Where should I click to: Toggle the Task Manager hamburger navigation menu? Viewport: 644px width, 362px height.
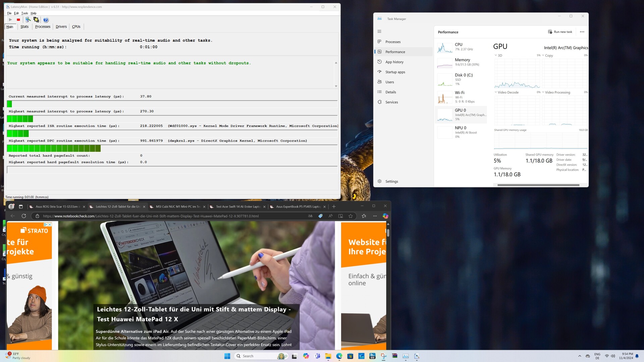click(379, 32)
